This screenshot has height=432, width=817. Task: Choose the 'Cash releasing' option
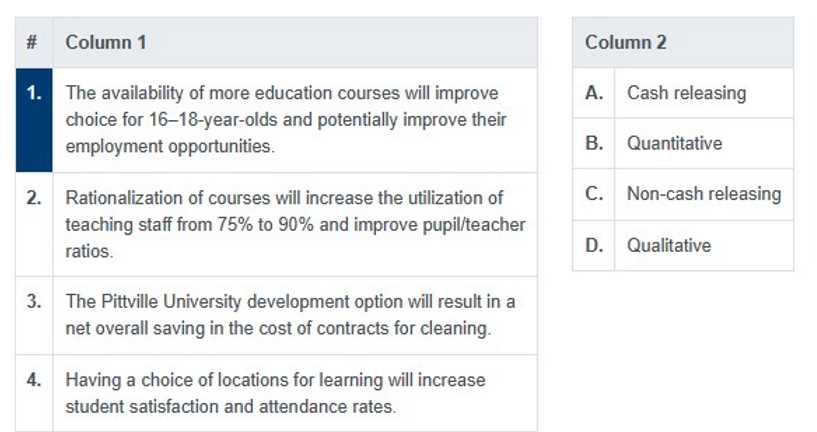(x=686, y=93)
